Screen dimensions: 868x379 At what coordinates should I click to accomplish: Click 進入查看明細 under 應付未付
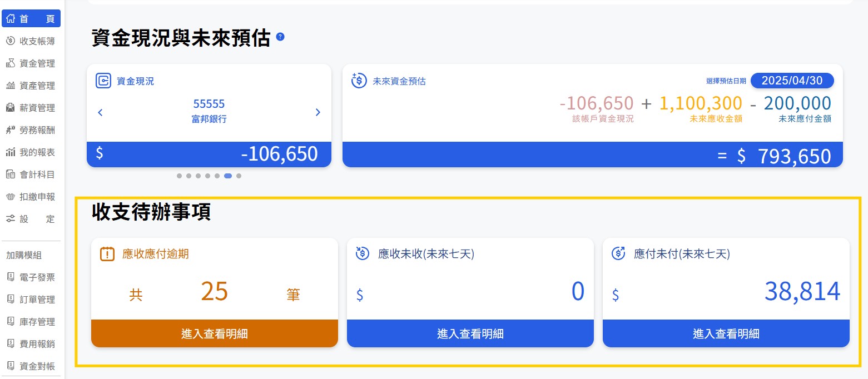[726, 333]
